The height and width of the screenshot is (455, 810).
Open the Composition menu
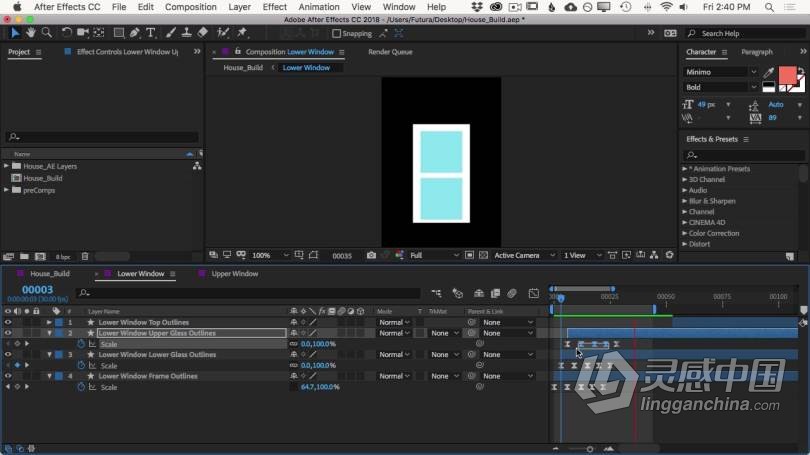click(190, 7)
